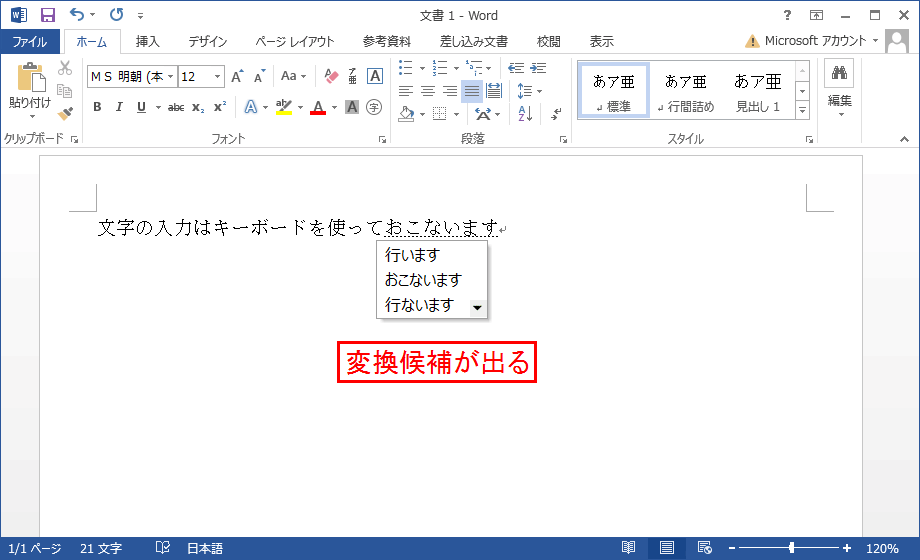Click the Save icon in quick access toolbar
The image size is (920, 560).
pyautogui.click(x=47, y=15)
